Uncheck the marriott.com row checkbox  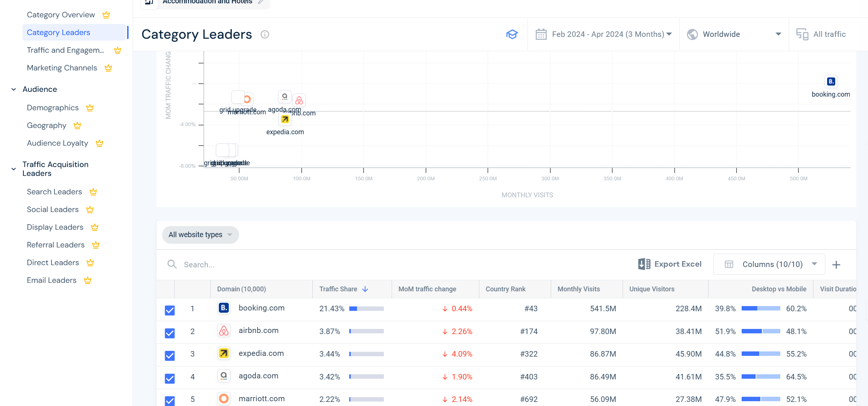[x=169, y=401]
